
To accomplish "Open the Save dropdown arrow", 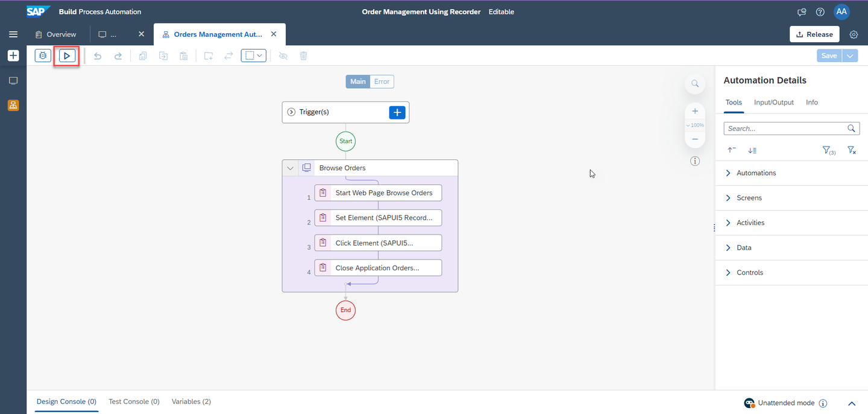I will 851,56.
